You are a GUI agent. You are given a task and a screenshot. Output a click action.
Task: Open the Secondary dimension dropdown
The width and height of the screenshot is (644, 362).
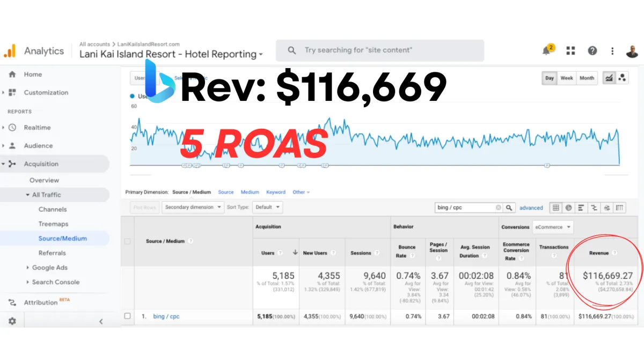193,207
